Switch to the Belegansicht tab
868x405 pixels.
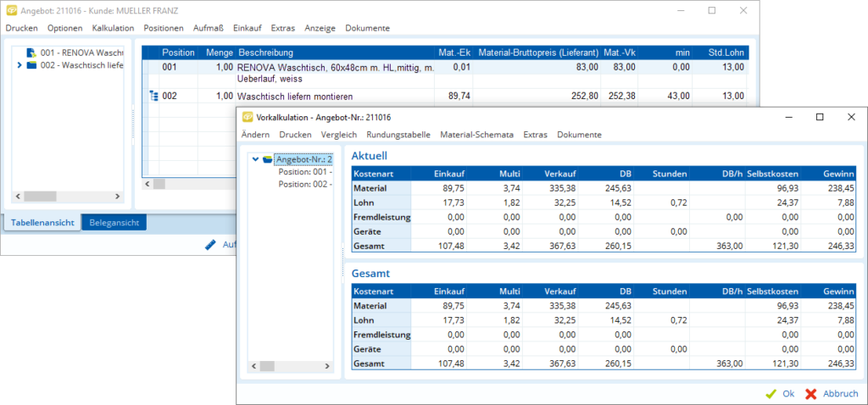[114, 223]
